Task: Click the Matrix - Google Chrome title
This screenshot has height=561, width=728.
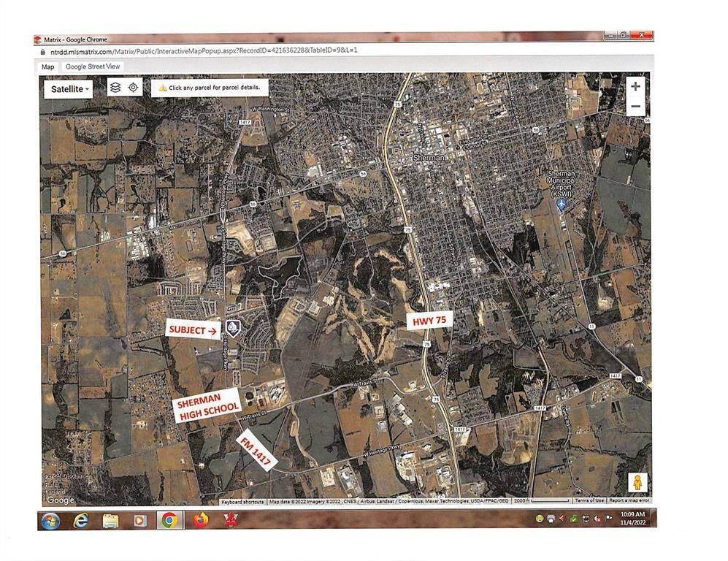Action: (x=75, y=39)
